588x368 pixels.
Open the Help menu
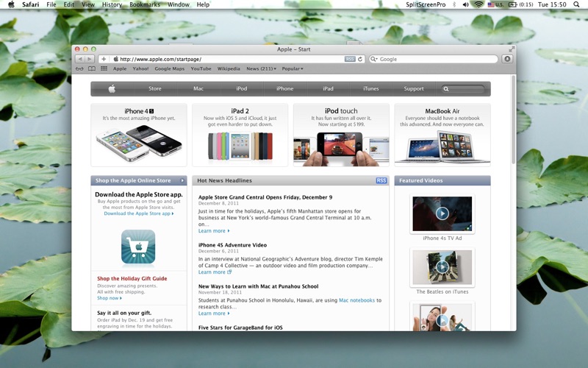pyautogui.click(x=204, y=4)
